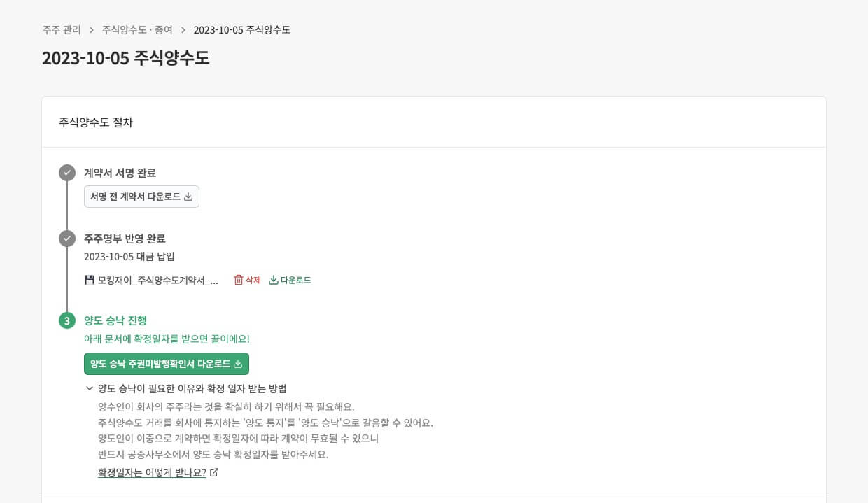Collapse the 양도 승낙이 필요한 이유 section chevron
The height and width of the screenshot is (503, 868).
coord(90,388)
